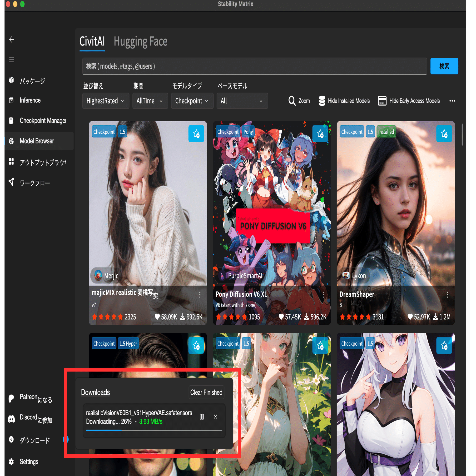Click the Patreon icon in the sidebar
Screen dimensions: 476x476
tap(11, 398)
